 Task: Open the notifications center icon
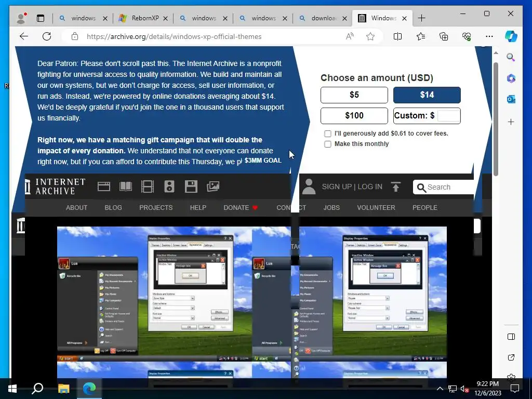[x=515, y=389]
